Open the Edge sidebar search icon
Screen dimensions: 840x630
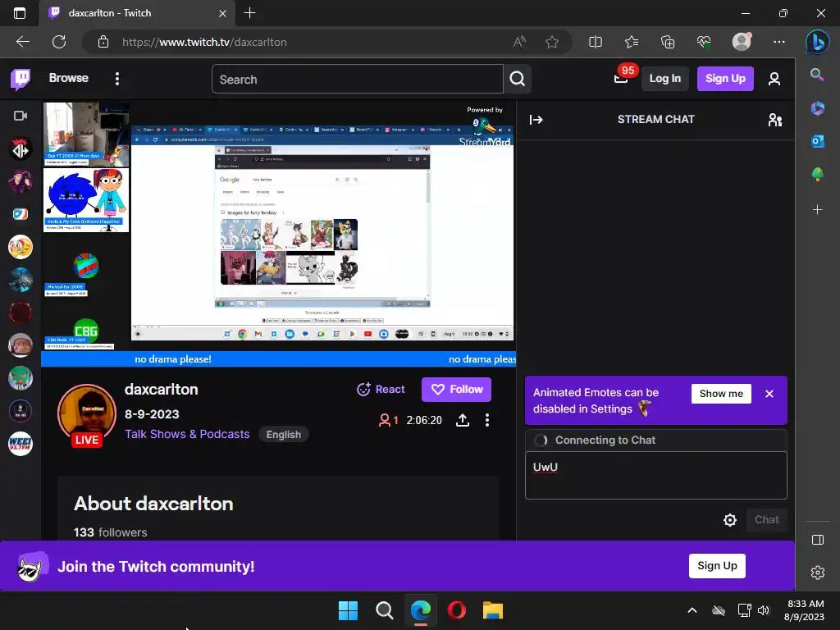click(x=817, y=75)
